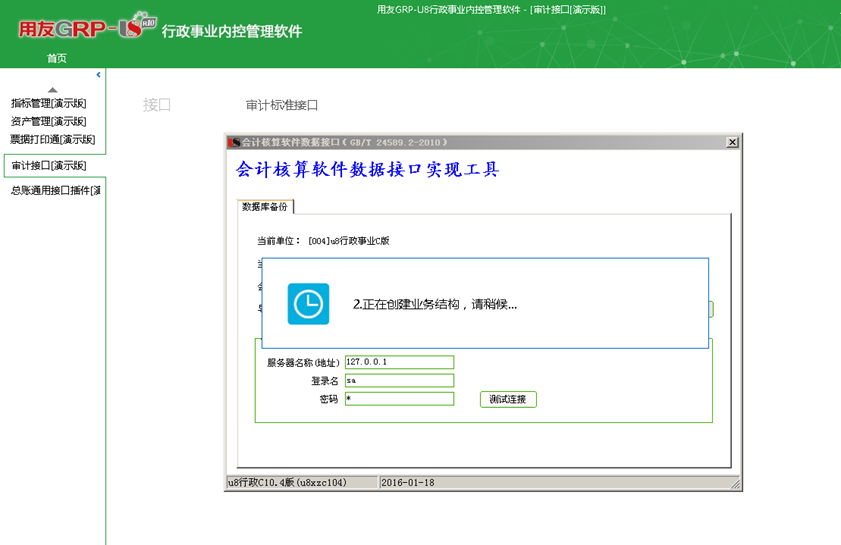Switch to the 数据库备份 tab

pyautogui.click(x=265, y=207)
